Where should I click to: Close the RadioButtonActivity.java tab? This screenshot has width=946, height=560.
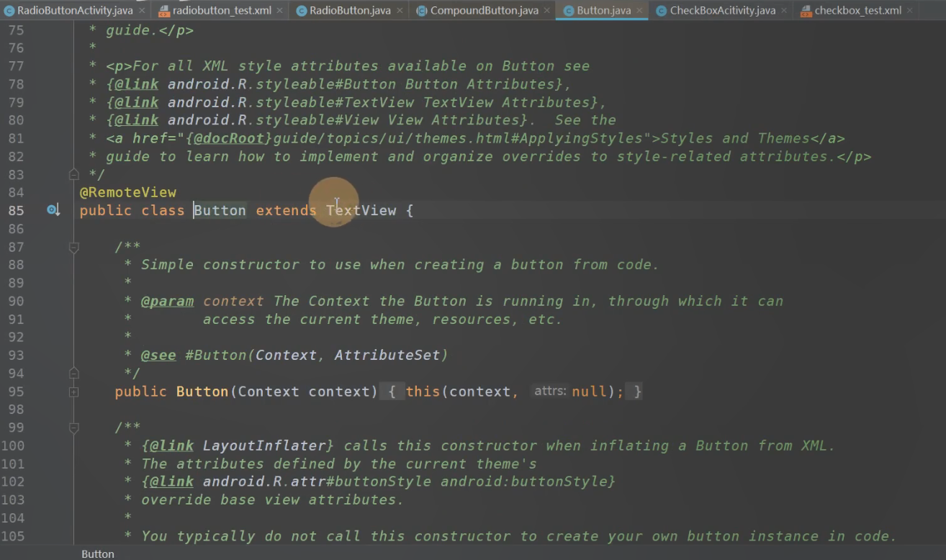[x=141, y=11]
